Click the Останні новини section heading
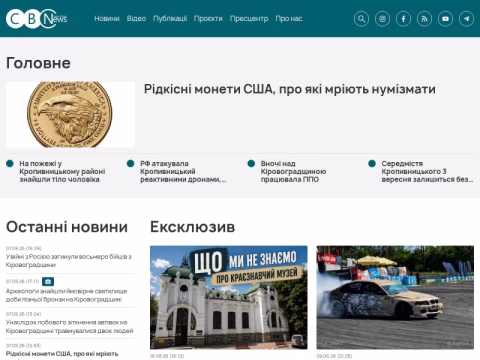This screenshot has height=360, width=480. pos(67,227)
